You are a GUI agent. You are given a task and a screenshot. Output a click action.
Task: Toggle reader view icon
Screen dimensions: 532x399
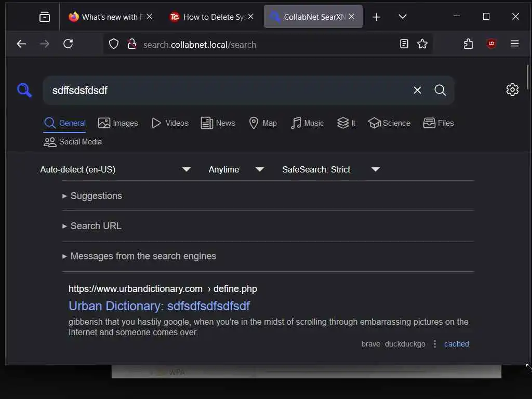pos(404,44)
